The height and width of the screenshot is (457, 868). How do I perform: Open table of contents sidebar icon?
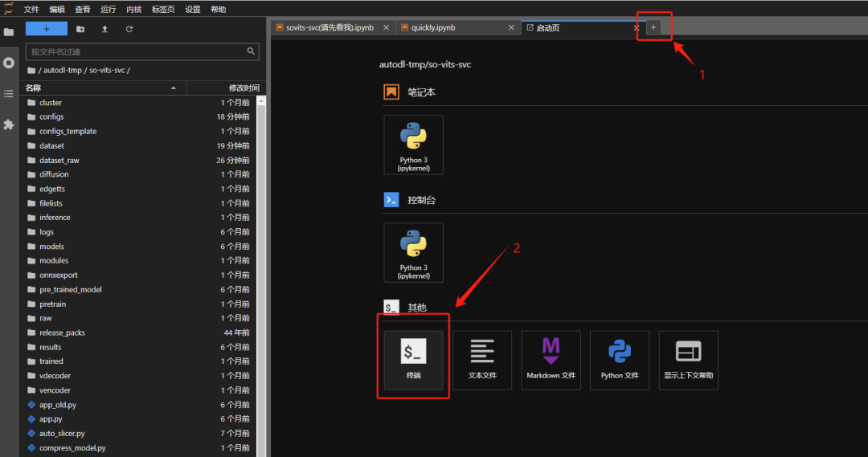(9, 93)
